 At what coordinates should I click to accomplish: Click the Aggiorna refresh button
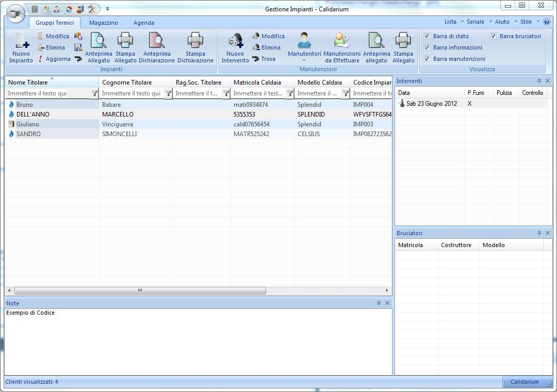pyautogui.click(x=54, y=59)
